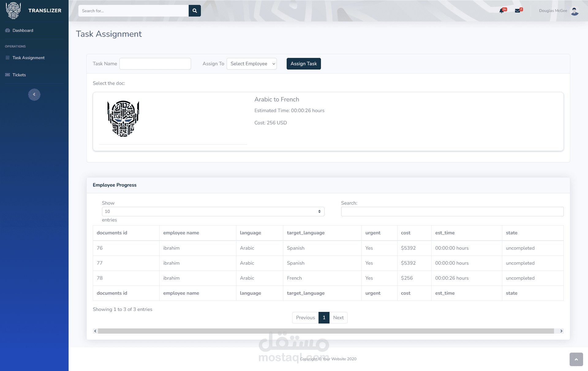Click the horizontal scrollbar right arrow
Viewport: 588px width, 371px height.
click(x=561, y=331)
